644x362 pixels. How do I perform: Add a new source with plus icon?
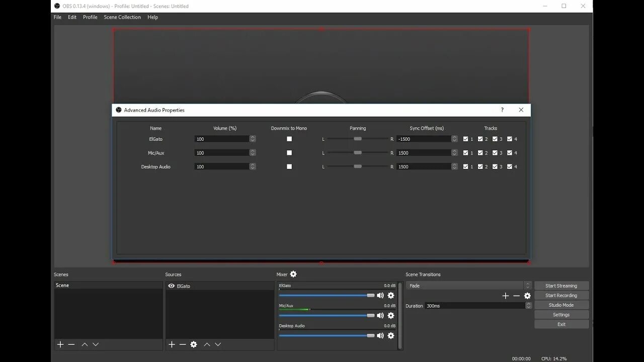172,344
